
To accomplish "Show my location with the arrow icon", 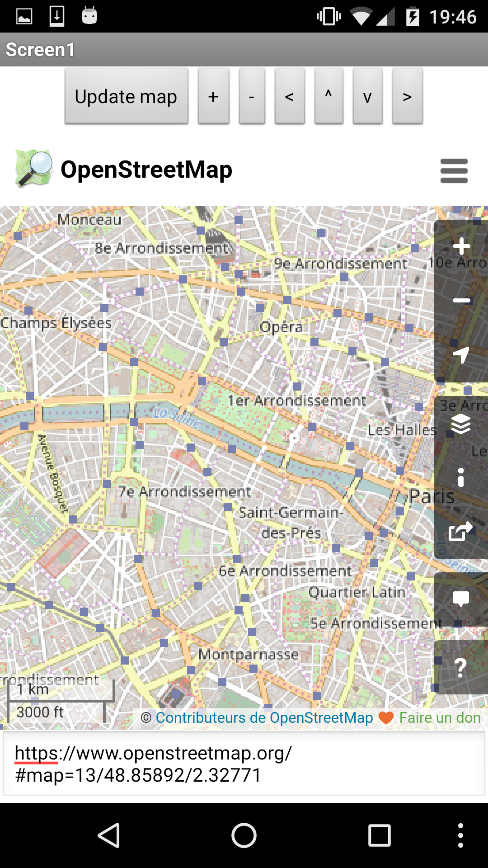I will pyautogui.click(x=461, y=355).
